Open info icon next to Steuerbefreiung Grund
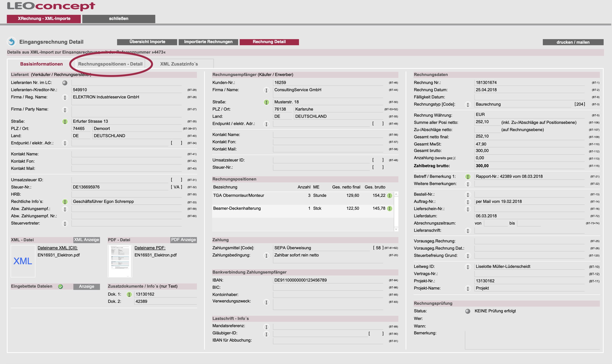The height and width of the screenshot is (364, 612). click(468, 256)
